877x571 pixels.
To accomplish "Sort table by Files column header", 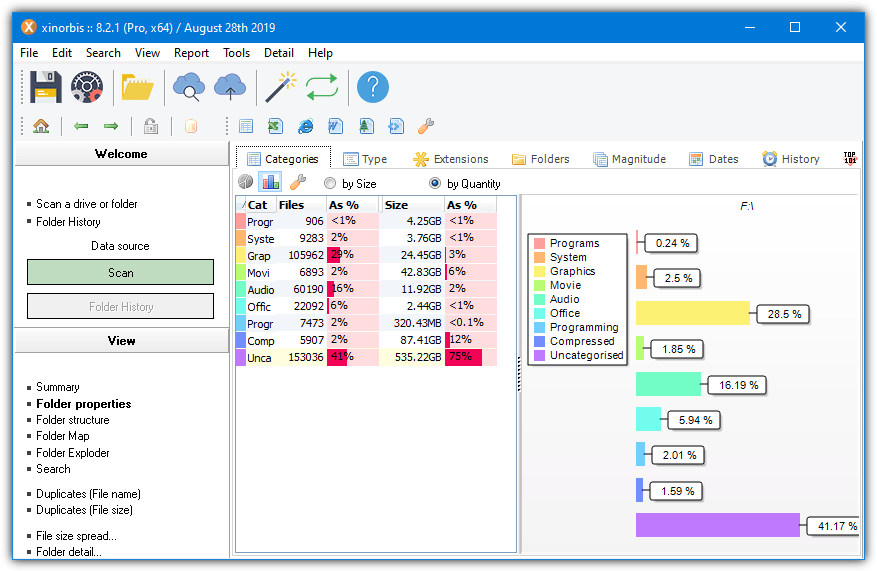I will 301,205.
